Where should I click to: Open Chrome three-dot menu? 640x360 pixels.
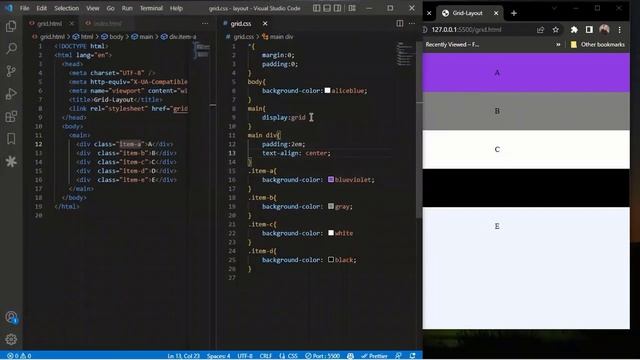[x=620, y=29]
